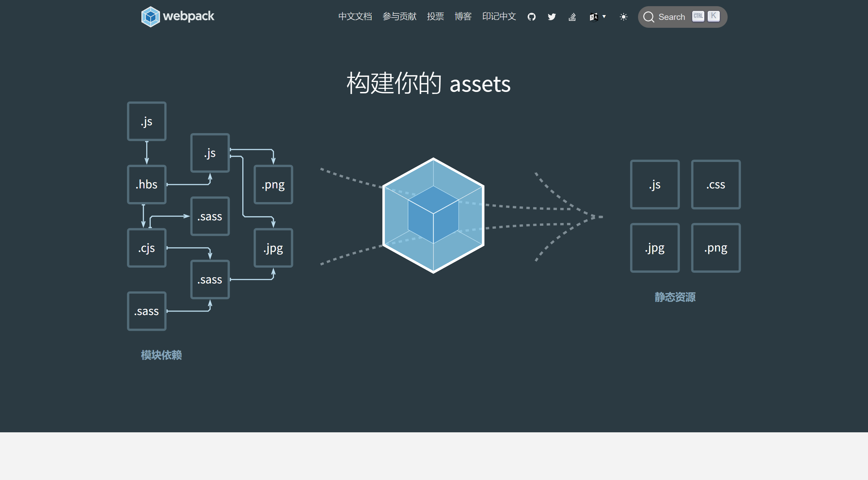Click the search magnifier icon

coord(648,17)
